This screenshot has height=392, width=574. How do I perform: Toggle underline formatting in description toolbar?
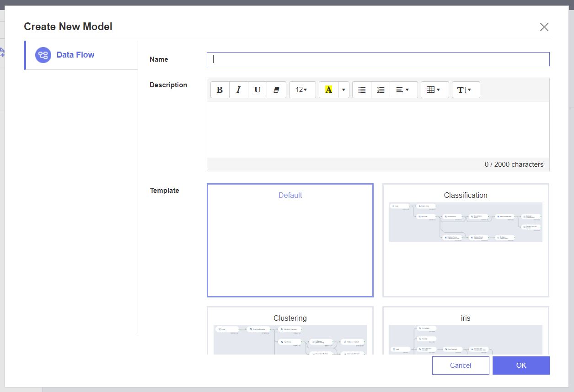(257, 90)
